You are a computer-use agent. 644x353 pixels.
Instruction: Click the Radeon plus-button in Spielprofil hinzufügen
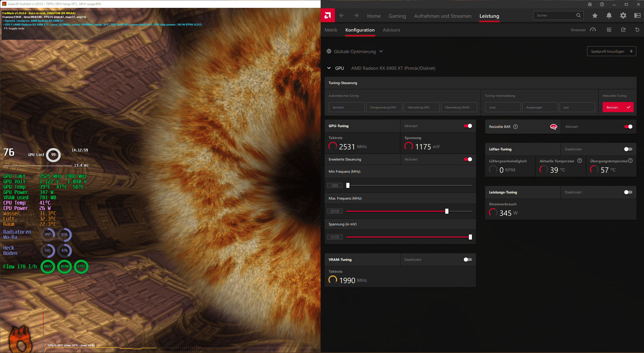pyautogui.click(x=631, y=51)
